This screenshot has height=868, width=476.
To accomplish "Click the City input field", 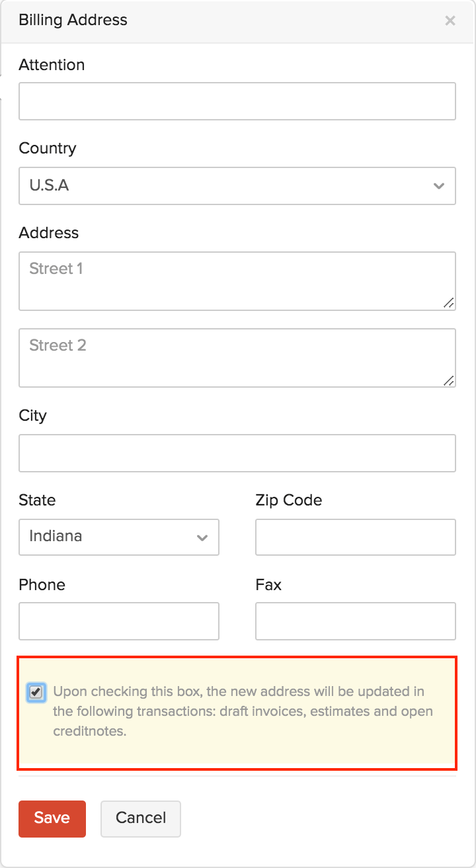I will (237, 453).
